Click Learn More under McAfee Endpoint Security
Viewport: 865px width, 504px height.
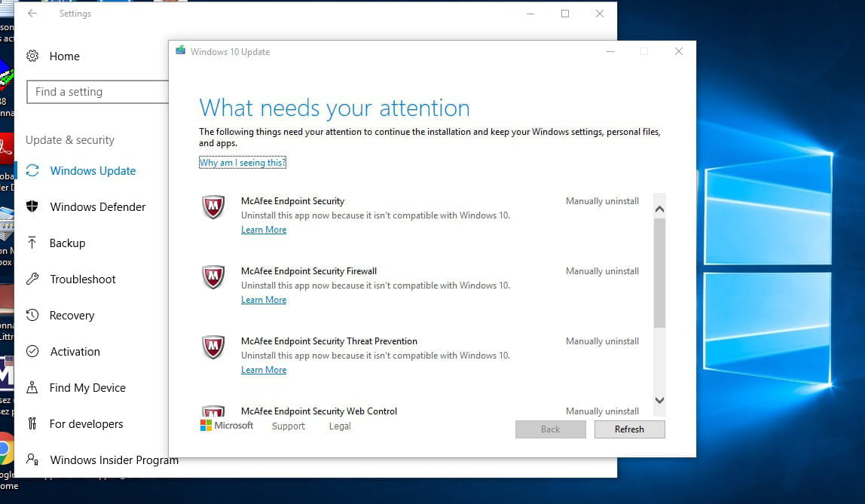(264, 229)
